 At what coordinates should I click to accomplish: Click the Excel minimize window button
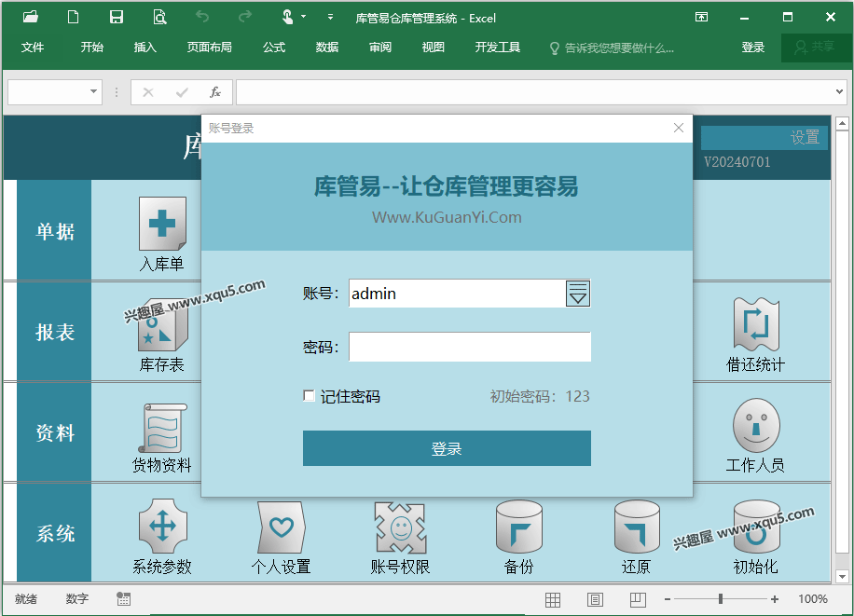(744, 18)
